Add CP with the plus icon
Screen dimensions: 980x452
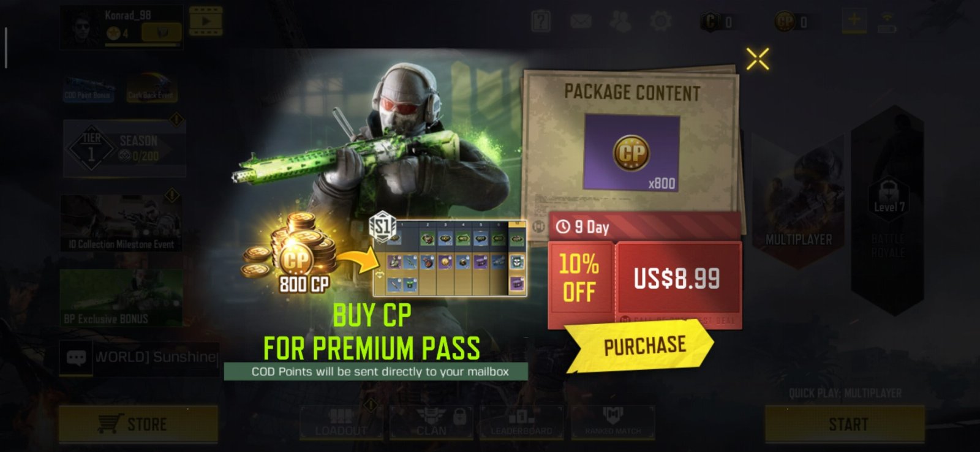(854, 21)
